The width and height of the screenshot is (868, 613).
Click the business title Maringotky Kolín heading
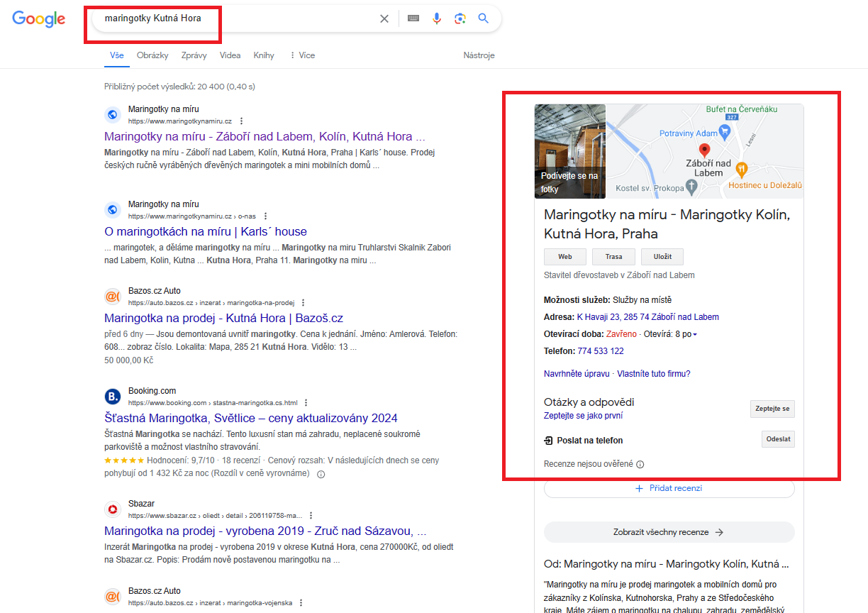click(667, 223)
